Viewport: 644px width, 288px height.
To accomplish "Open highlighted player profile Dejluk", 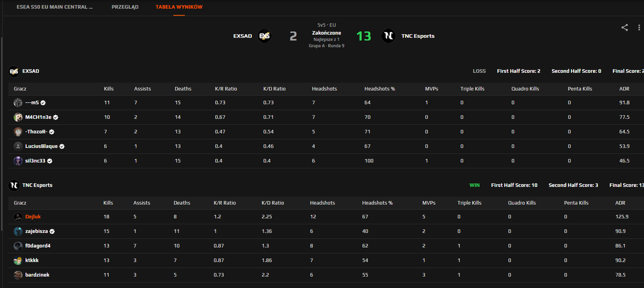I will point(33,217).
